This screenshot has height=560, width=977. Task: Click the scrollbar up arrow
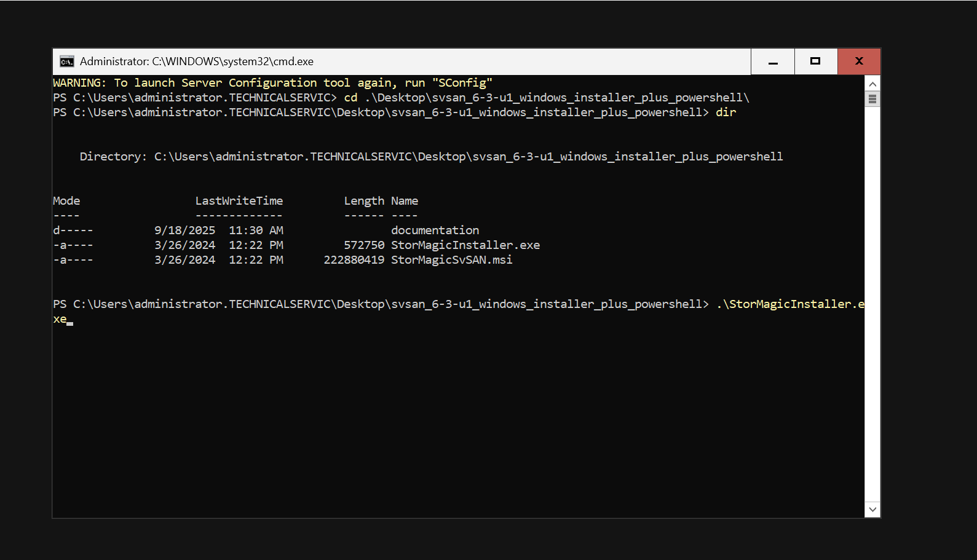coord(872,83)
